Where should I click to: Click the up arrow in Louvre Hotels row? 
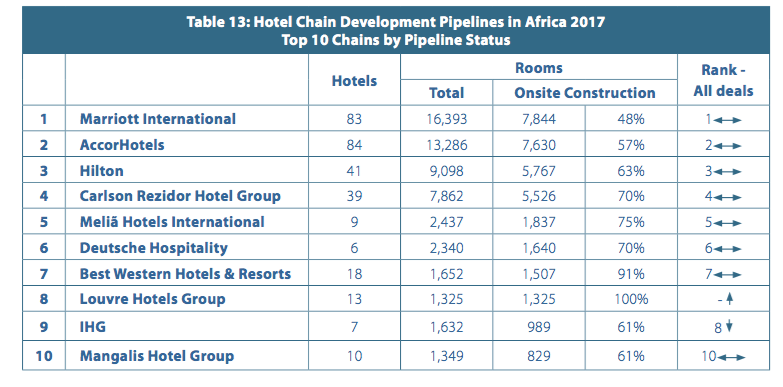[x=729, y=299]
